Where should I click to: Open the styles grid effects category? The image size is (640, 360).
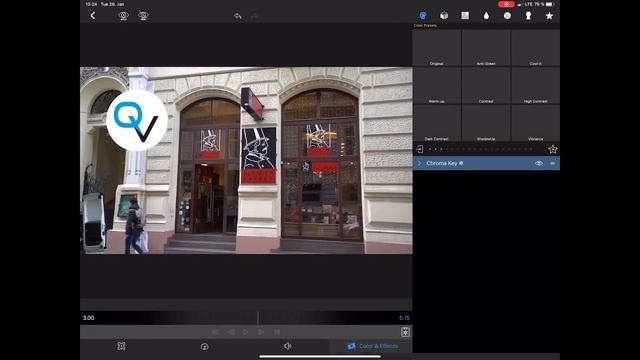point(465,16)
